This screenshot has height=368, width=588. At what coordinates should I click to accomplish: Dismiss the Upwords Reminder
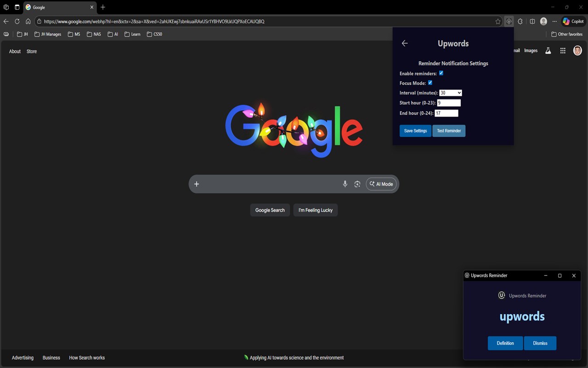click(x=540, y=343)
